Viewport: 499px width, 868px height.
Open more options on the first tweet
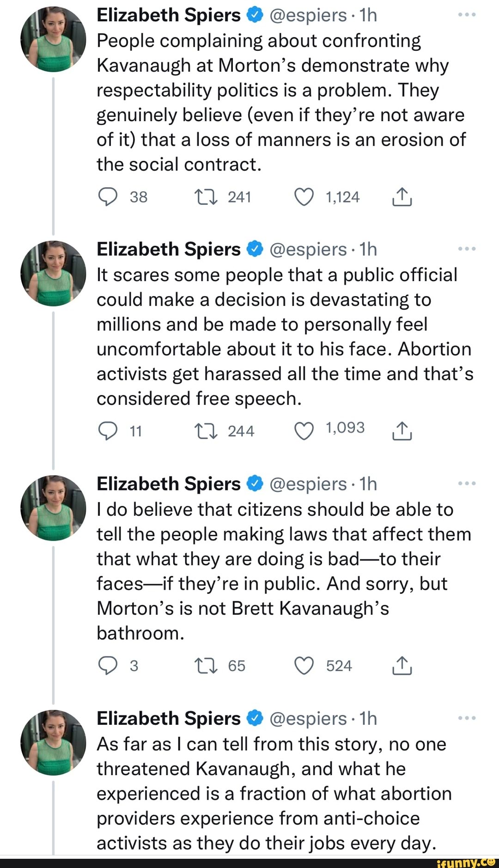[x=467, y=15]
